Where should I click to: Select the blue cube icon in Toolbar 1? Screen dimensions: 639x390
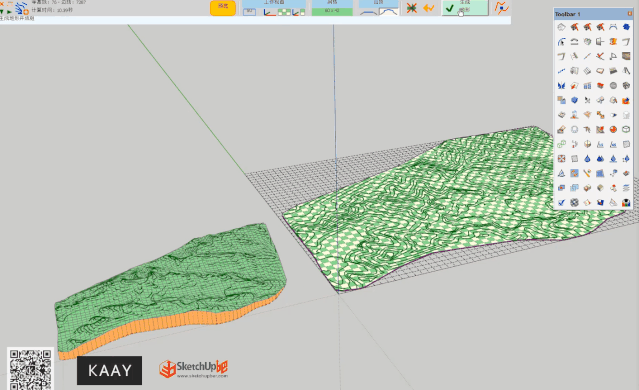(x=574, y=100)
